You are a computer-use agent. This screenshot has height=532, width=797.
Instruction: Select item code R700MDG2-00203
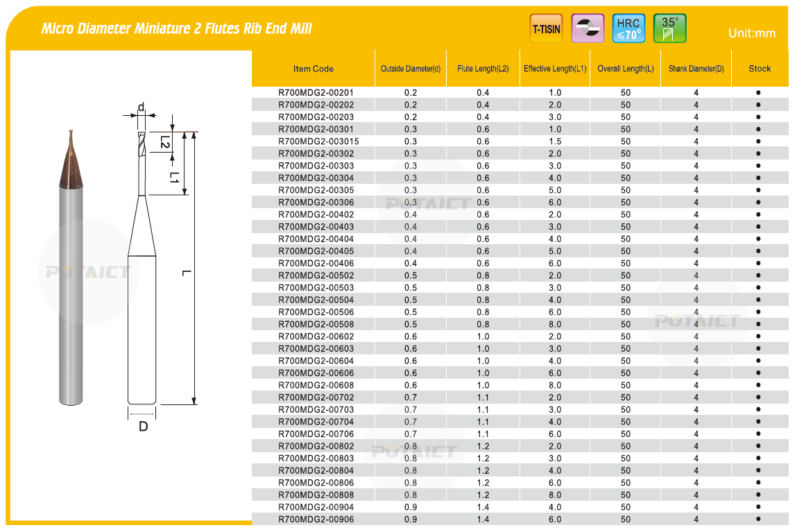pyautogui.click(x=316, y=117)
